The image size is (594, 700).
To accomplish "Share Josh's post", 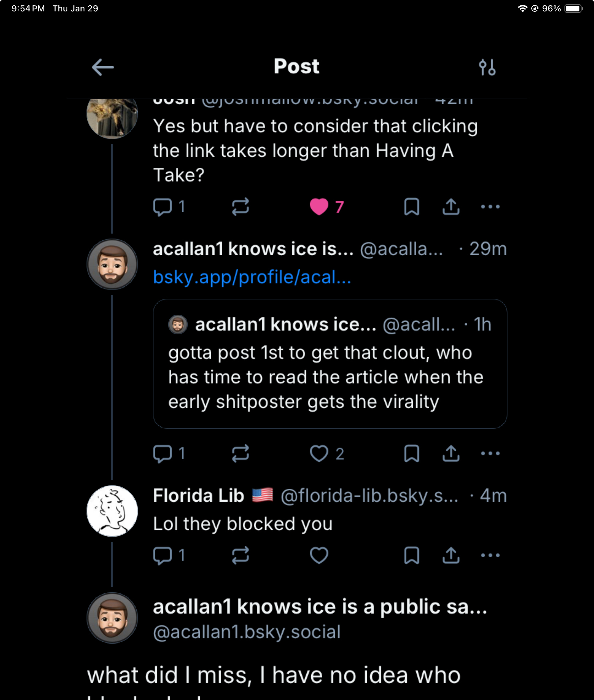I will (x=451, y=207).
